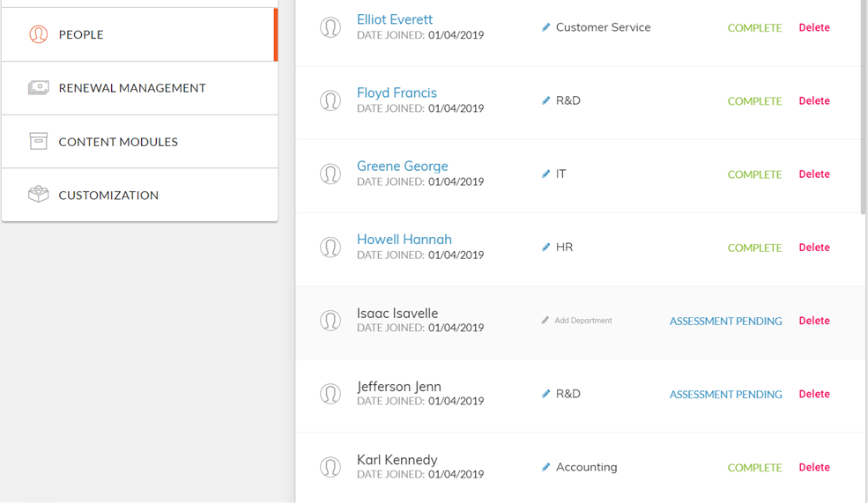The image size is (868, 503).
Task: Click pencil icon next to Customer Service
Action: (x=545, y=27)
